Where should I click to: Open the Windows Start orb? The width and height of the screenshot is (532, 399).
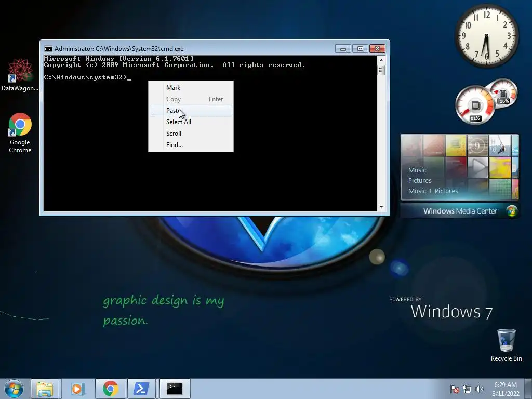(x=14, y=389)
